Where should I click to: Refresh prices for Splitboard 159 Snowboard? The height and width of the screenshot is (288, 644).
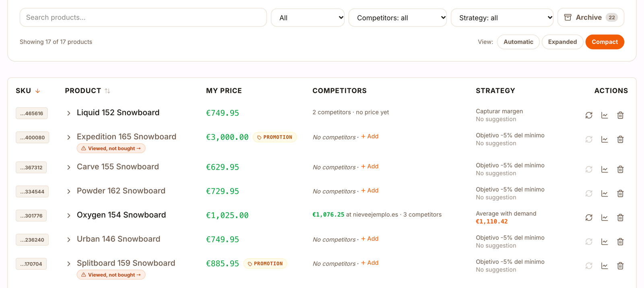[589, 266]
